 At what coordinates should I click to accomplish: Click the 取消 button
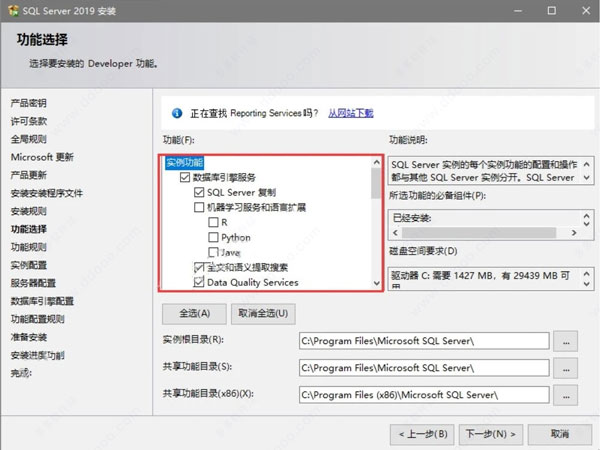560,434
